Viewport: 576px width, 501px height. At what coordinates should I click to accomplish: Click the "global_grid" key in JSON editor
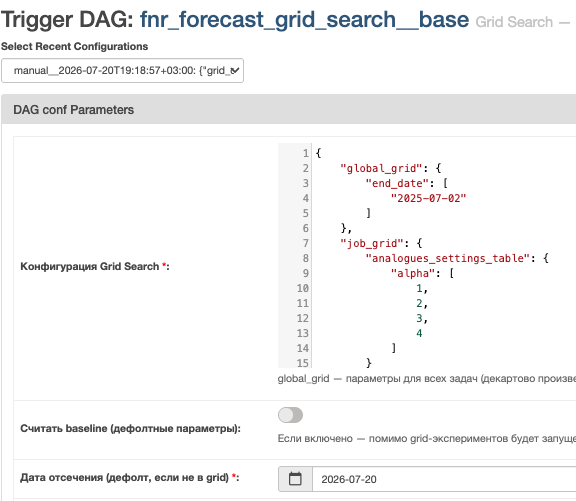pyautogui.click(x=381, y=168)
